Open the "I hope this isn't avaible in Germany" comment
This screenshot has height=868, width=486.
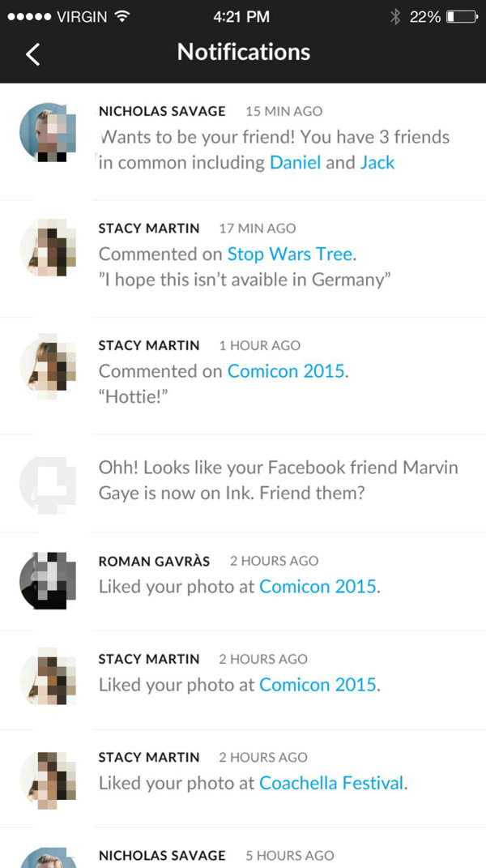[x=244, y=280]
